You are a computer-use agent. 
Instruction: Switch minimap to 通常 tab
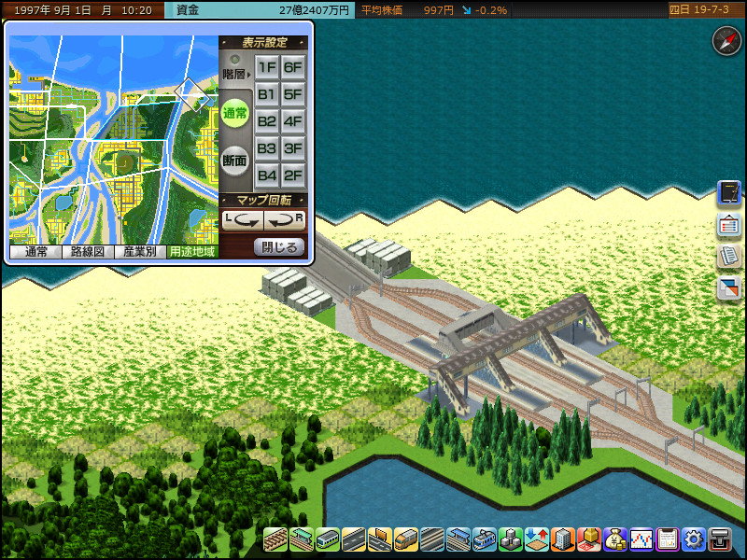tap(35, 252)
